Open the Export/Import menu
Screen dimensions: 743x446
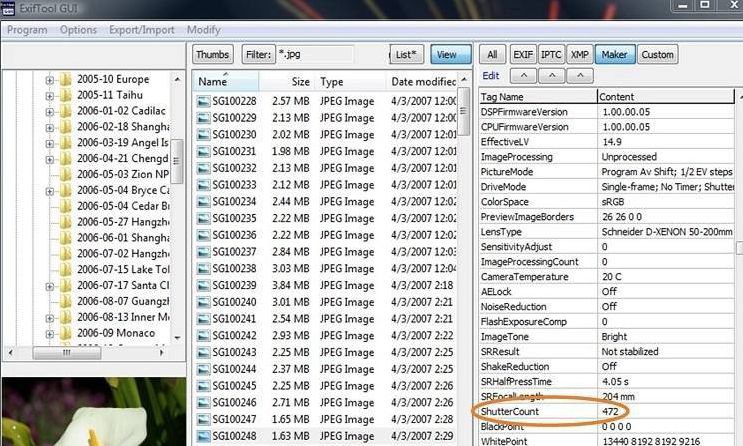[x=142, y=30]
